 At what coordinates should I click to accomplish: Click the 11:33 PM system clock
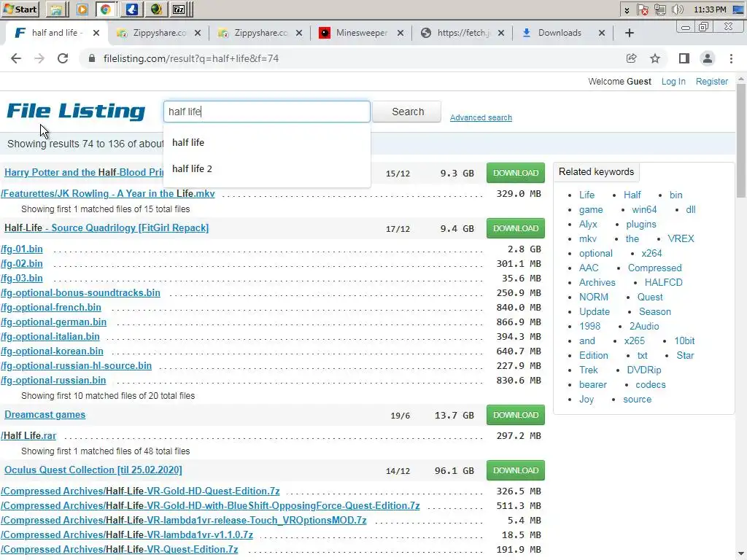coord(710,9)
